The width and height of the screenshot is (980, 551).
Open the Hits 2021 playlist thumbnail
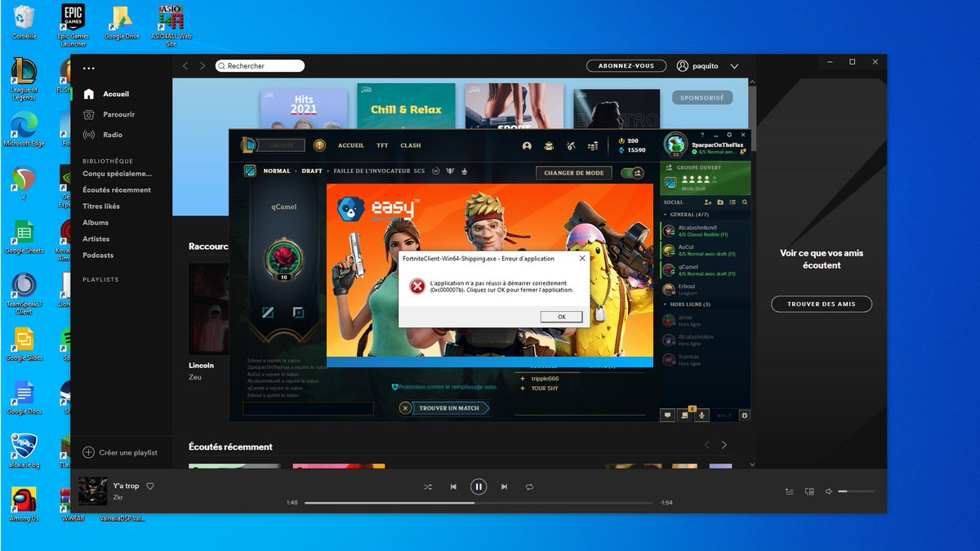tap(303, 109)
